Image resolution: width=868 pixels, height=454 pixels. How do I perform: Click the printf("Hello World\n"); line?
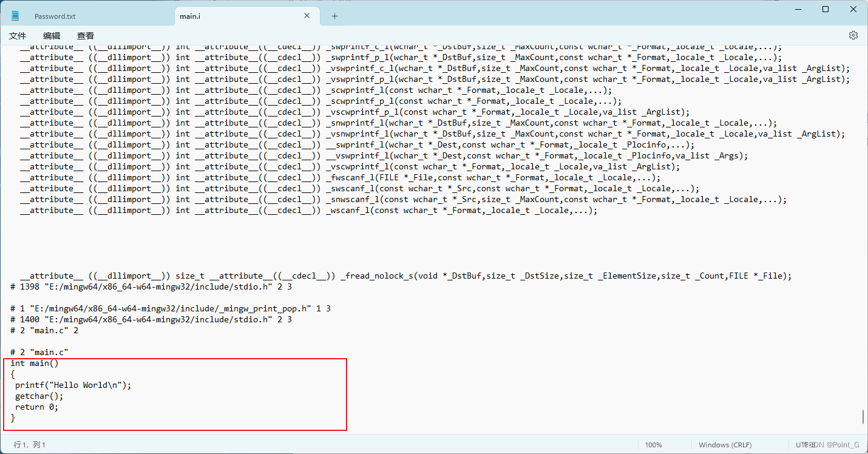click(73, 385)
